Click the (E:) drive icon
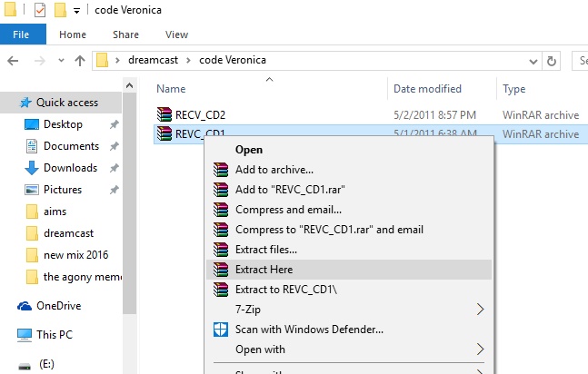Image resolution: width=588 pixels, height=374 pixels. pos(25,366)
